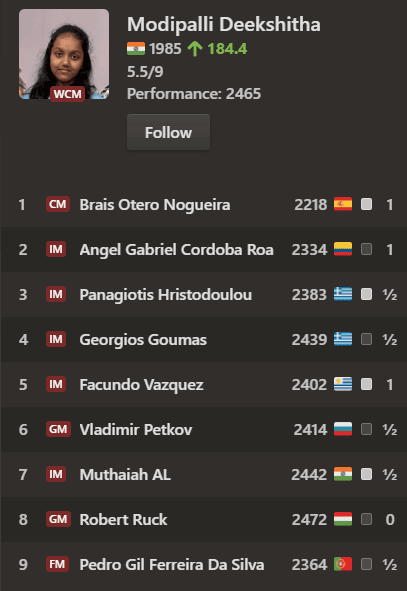Open Modipalli Deekshitha's profile photo
This screenshot has height=591, width=407.
[64, 54]
